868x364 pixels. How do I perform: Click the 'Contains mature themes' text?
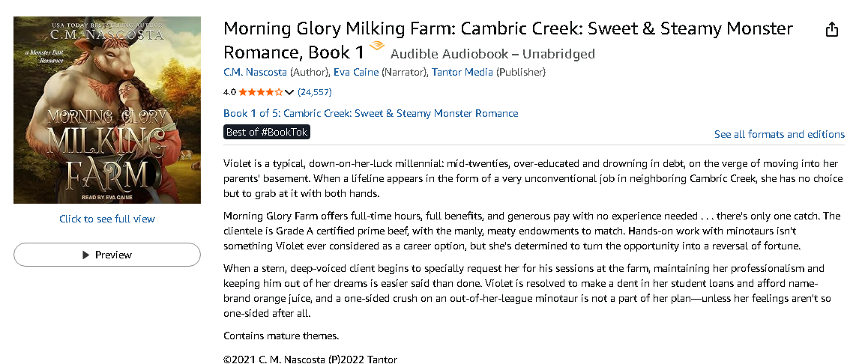tap(281, 336)
